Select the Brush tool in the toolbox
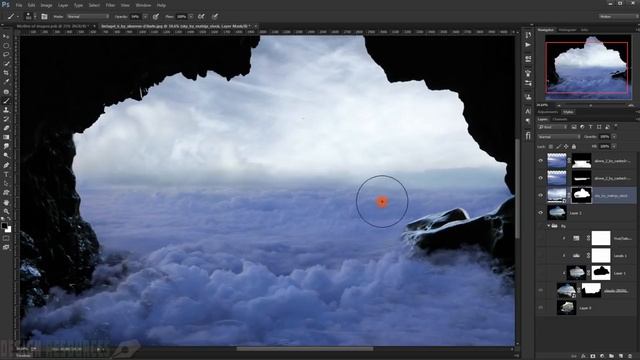Image resolution: width=640 pixels, height=360 pixels. [6, 101]
